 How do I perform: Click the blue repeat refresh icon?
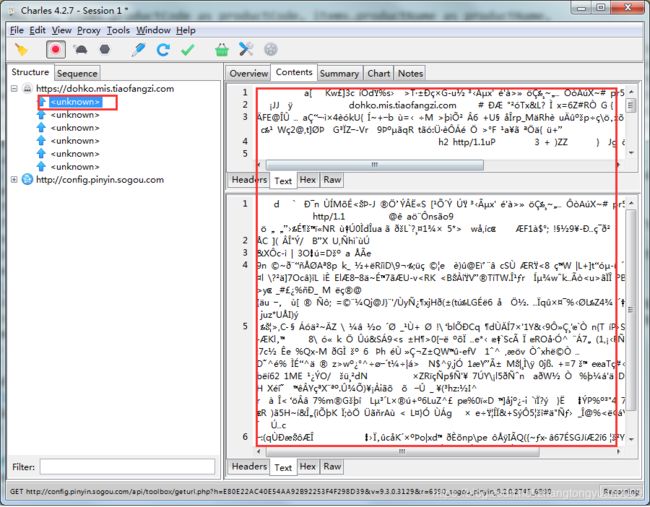pyautogui.click(x=163, y=50)
